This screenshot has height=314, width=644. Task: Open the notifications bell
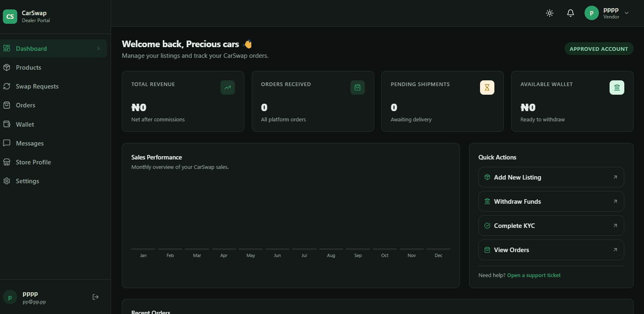click(x=570, y=13)
